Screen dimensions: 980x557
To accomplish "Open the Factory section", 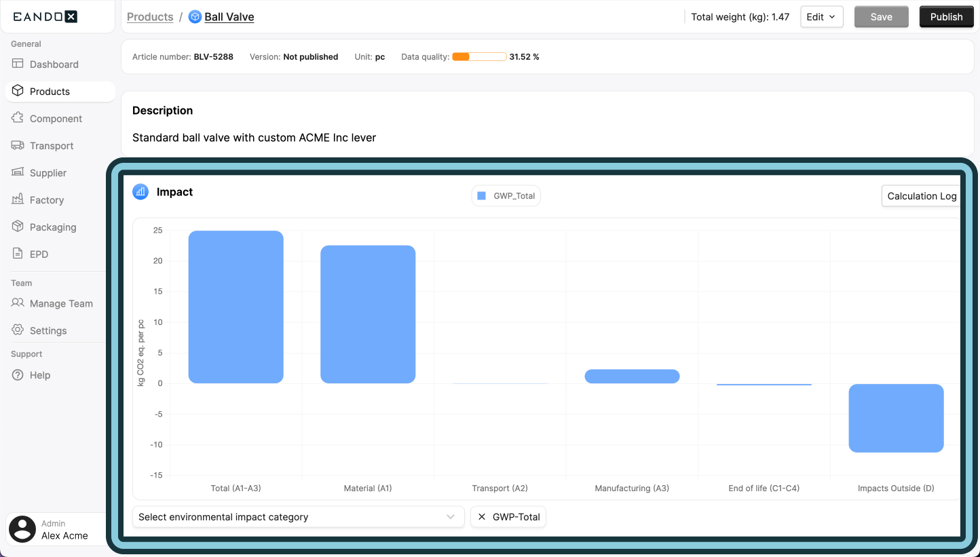I will 45,199.
